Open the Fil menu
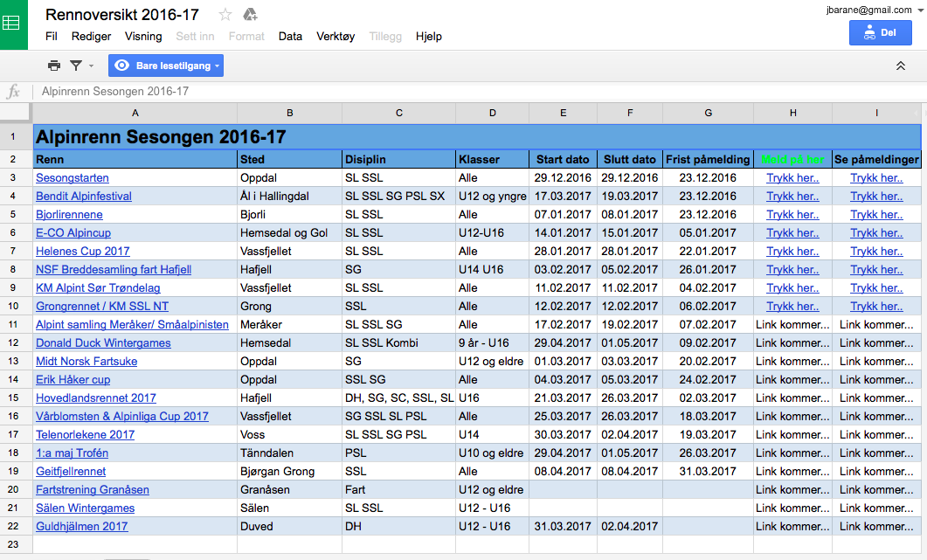927x560 pixels. 52,37
